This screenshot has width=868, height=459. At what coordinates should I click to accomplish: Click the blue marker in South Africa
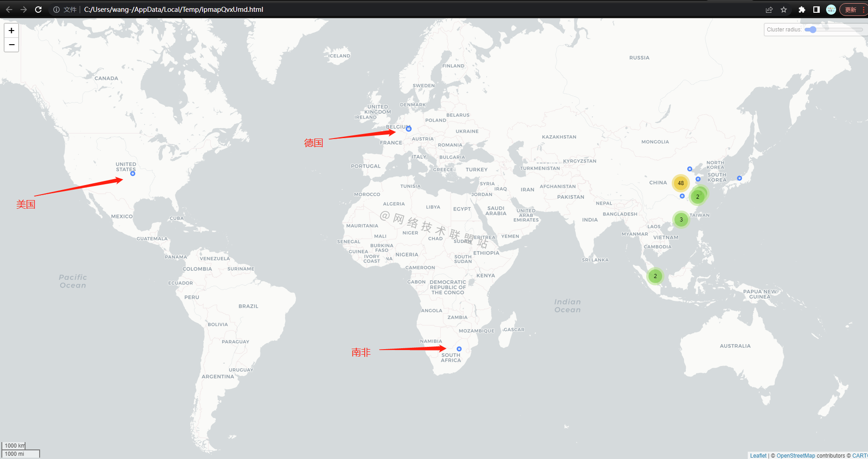coord(459,349)
